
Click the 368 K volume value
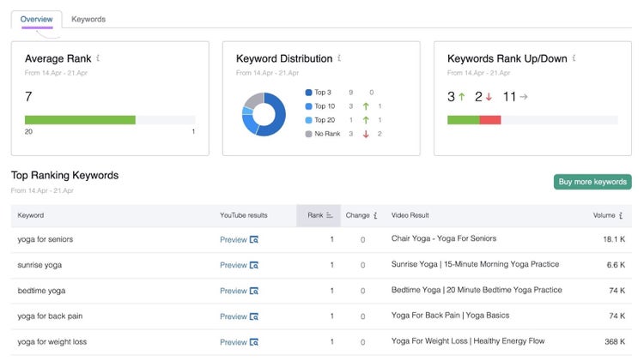click(615, 342)
